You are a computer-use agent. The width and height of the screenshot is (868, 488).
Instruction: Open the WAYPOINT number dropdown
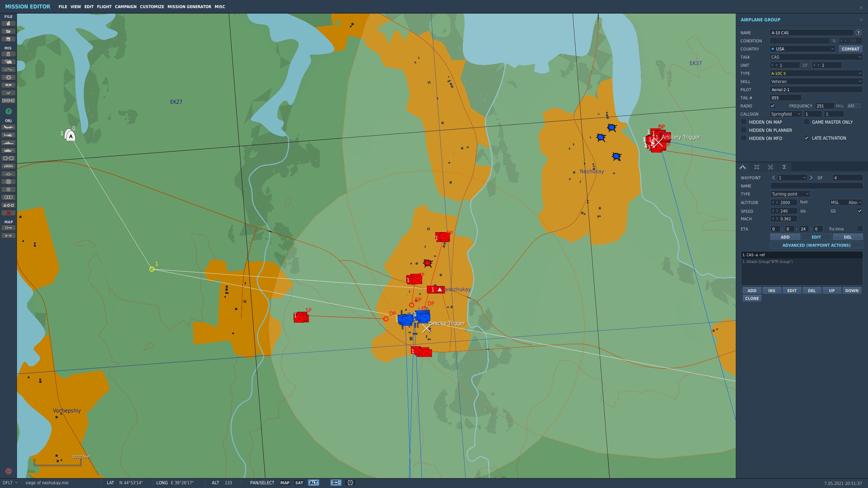click(792, 178)
